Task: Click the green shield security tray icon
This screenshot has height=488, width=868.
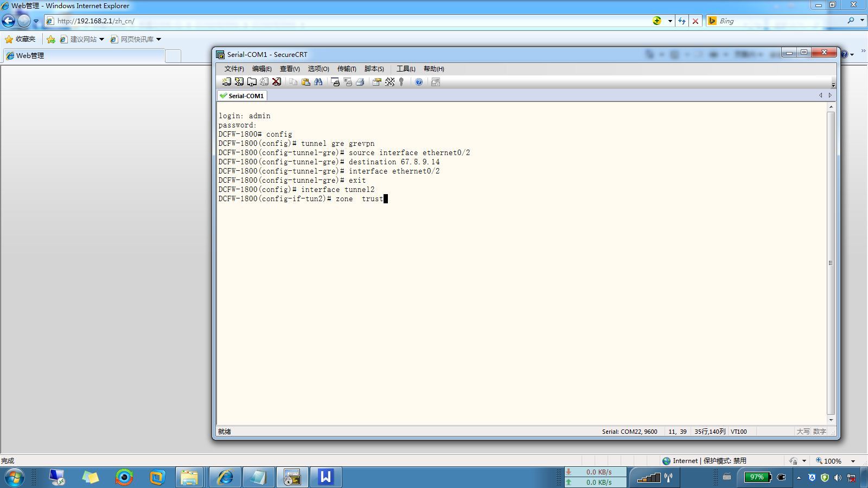Action: (825, 478)
